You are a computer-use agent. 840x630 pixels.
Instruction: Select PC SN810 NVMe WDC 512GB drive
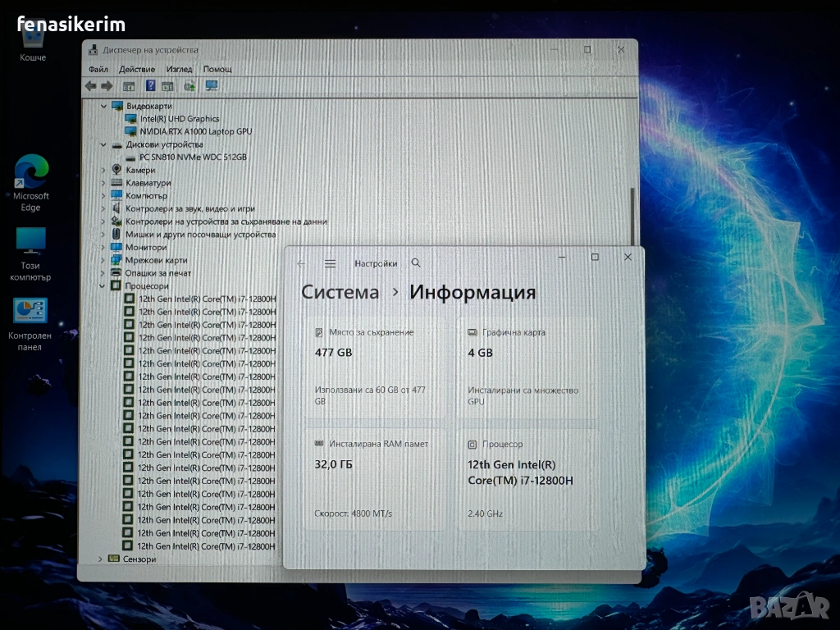pos(192,157)
